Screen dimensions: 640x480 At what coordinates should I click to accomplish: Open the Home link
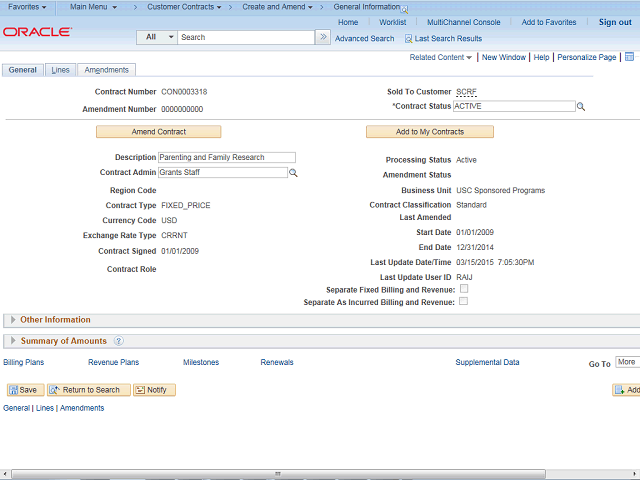(x=348, y=22)
